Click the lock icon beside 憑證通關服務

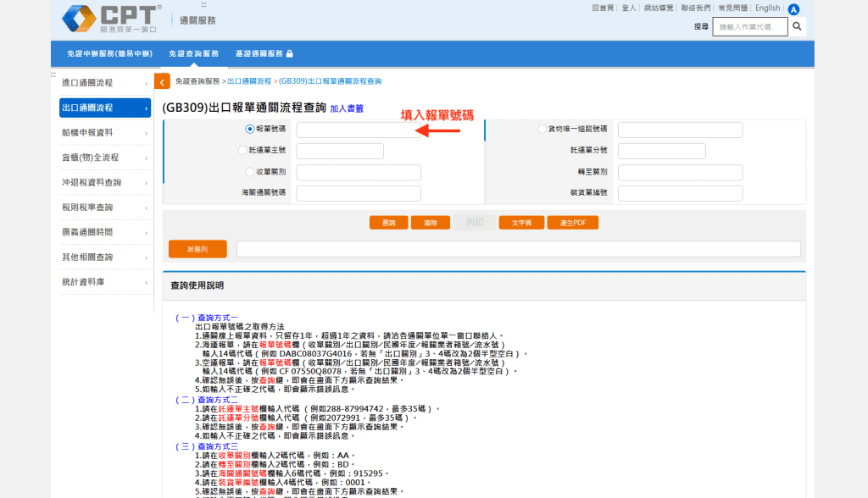pyautogui.click(x=290, y=53)
